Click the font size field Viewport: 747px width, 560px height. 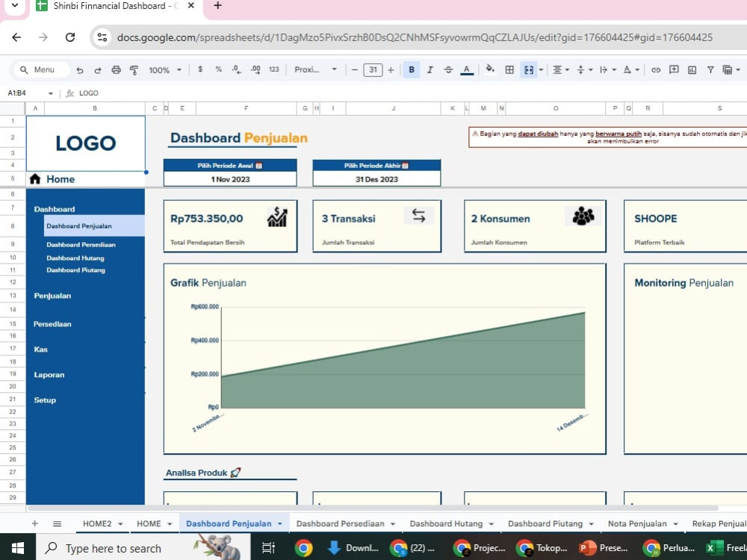pyautogui.click(x=373, y=70)
